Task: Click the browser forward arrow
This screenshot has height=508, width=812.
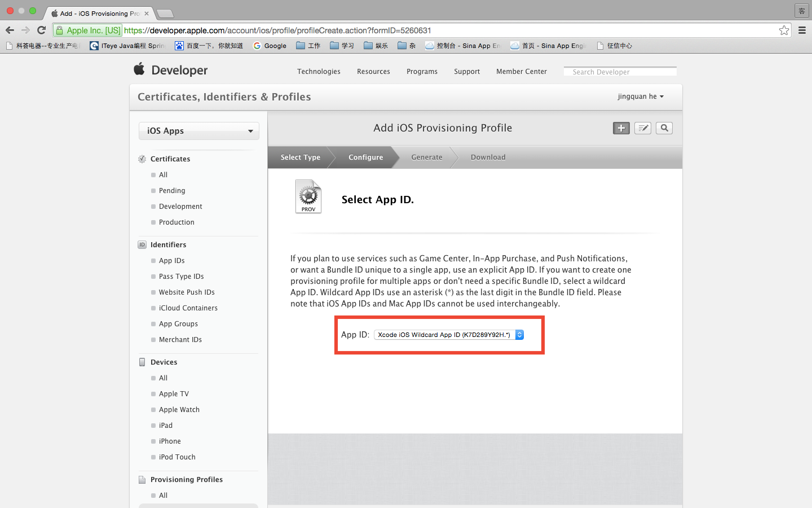Action: (x=25, y=30)
